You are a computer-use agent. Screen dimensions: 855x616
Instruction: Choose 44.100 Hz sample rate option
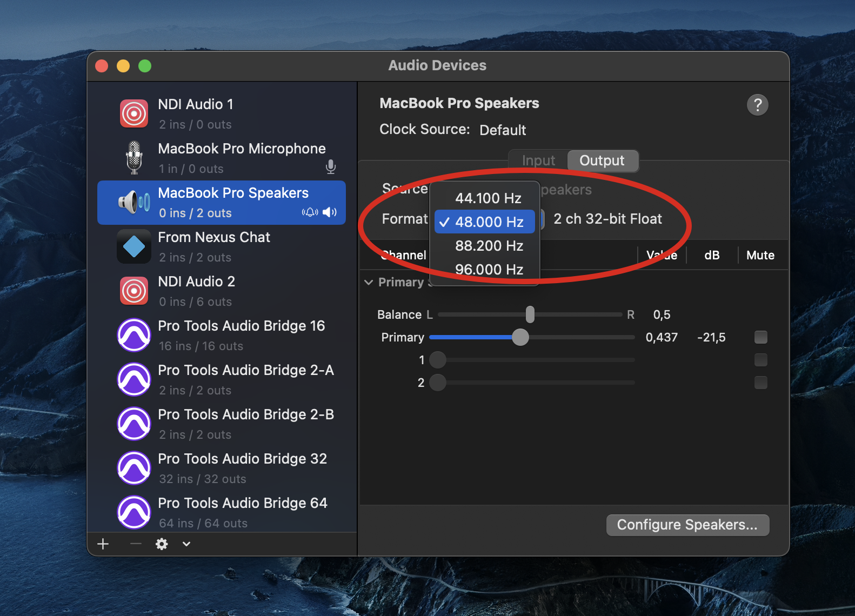[x=487, y=198]
